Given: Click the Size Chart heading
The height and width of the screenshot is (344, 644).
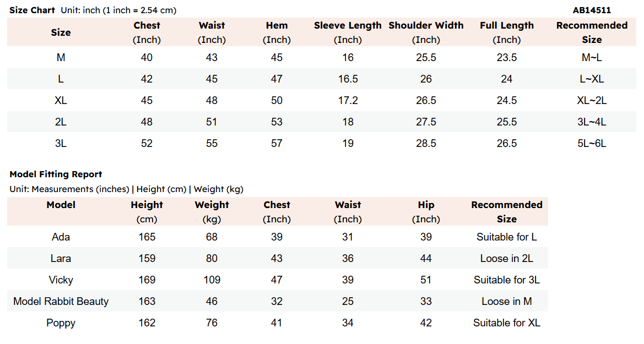Looking at the screenshot, I should coord(32,10).
